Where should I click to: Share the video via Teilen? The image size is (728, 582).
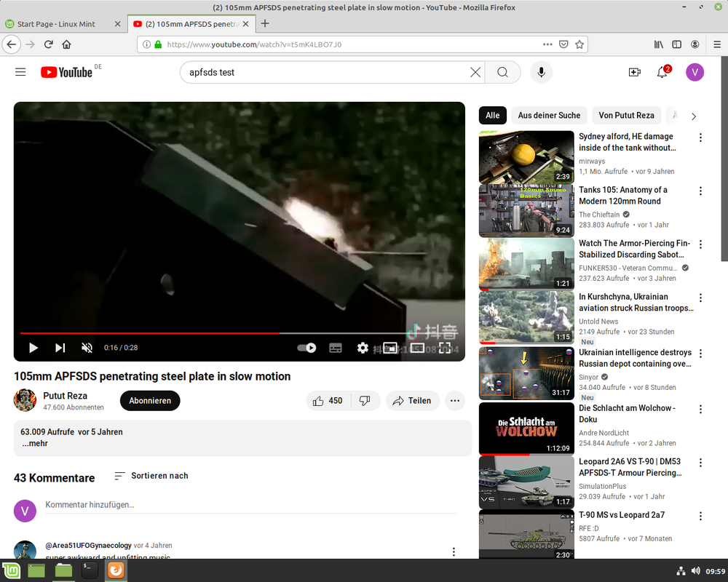coord(412,401)
